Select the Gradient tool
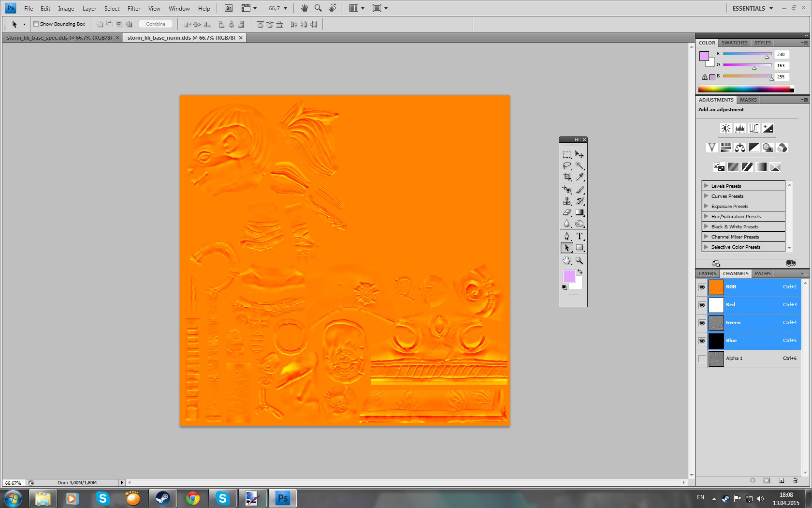Image resolution: width=812 pixels, height=508 pixels. click(580, 212)
